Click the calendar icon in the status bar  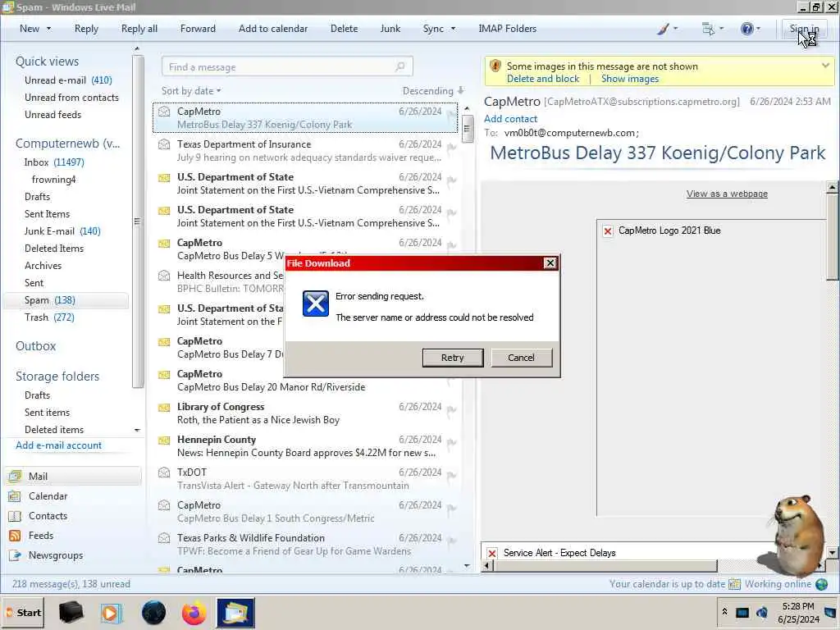(734, 584)
